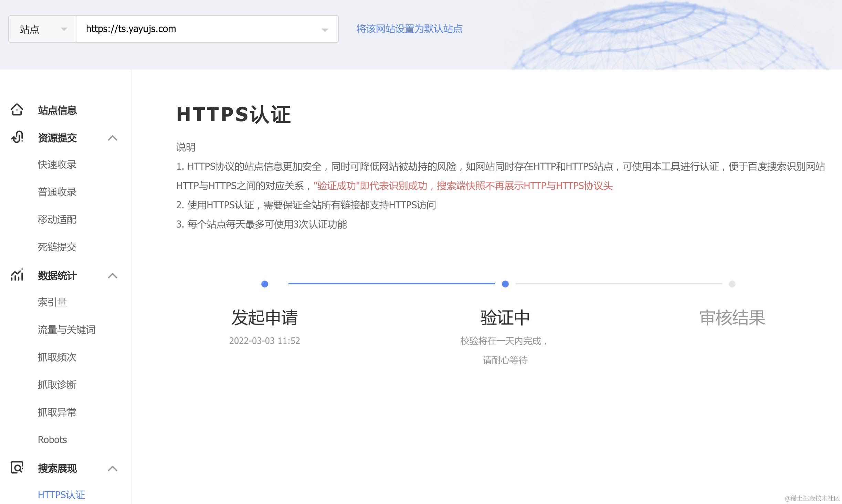Collapse the 数据统计 section chevron
Image resolution: width=842 pixels, height=504 pixels.
113,276
